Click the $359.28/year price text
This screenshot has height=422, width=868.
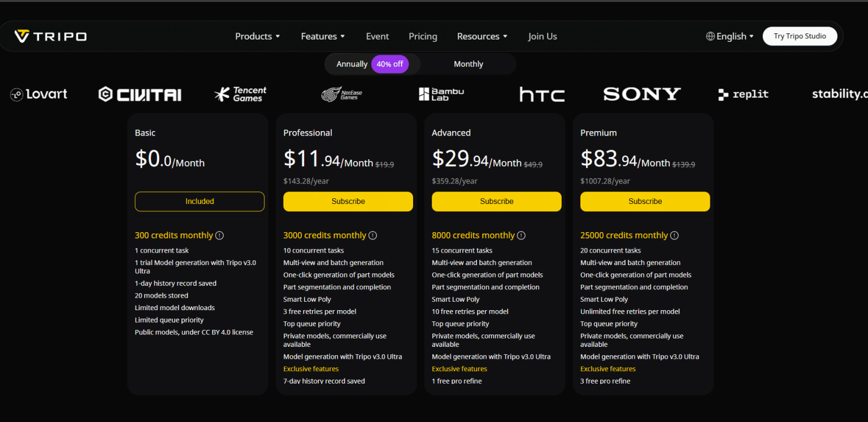tap(454, 181)
